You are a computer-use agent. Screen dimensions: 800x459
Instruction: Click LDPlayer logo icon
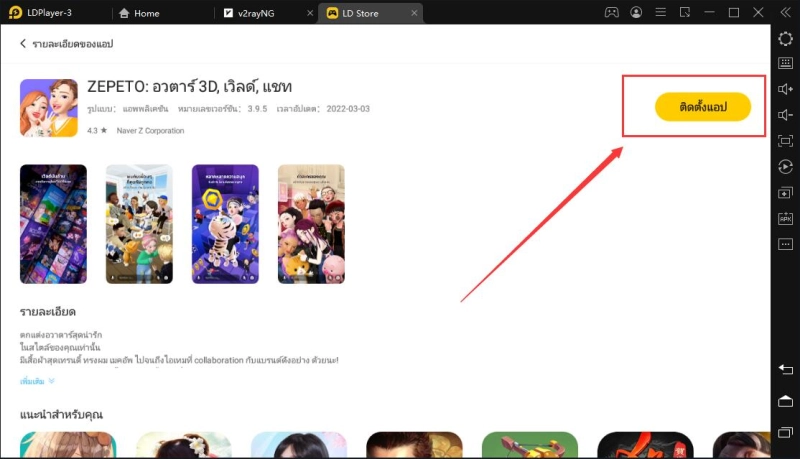[x=15, y=12]
